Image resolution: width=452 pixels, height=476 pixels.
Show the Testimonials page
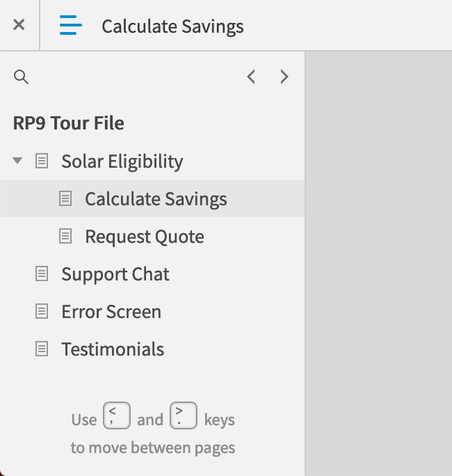coord(113,349)
